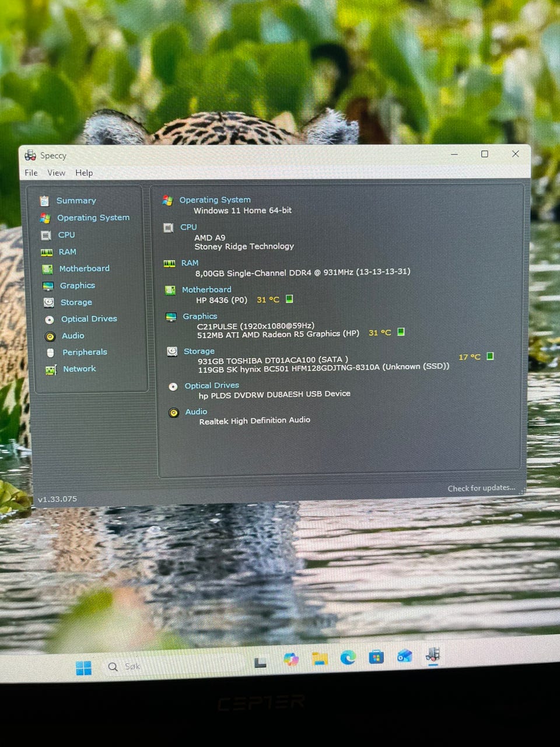Click the Windows flag icon beside Operating System heading

point(167,200)
